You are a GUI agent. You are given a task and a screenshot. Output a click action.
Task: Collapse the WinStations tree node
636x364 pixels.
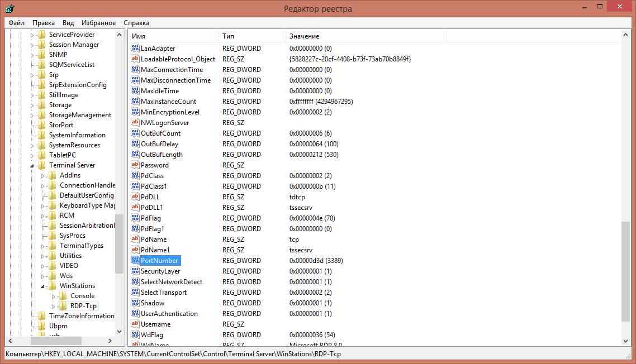[43, 286]
